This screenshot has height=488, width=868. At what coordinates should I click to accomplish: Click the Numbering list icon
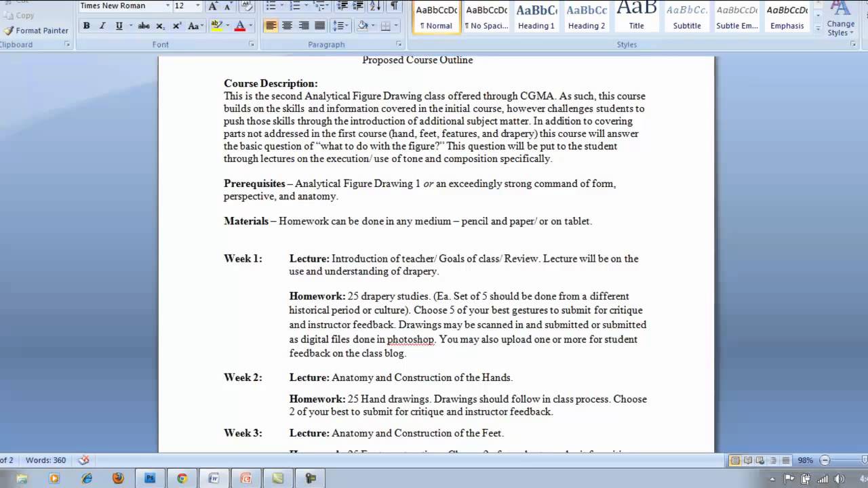point(295,6)
